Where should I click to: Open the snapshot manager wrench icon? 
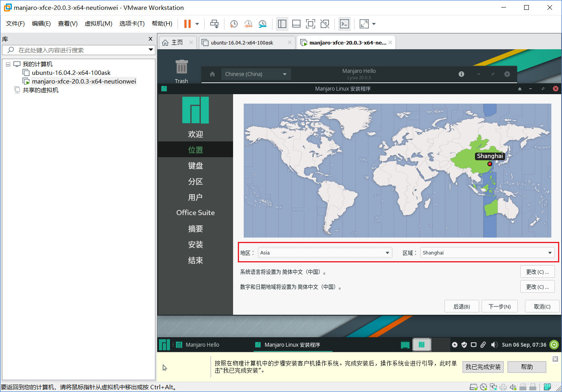click(262, 24)
